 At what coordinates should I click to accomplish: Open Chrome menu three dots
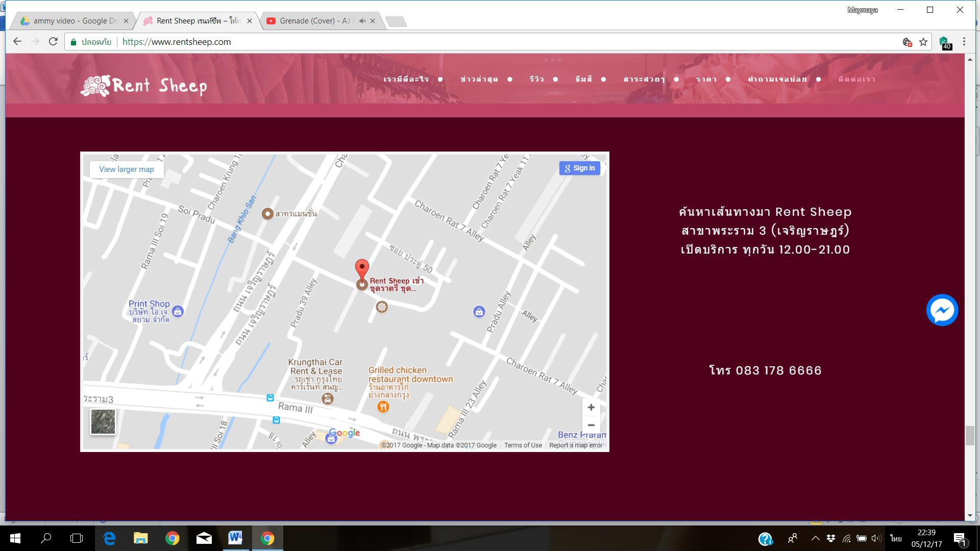tap(964, 42)
